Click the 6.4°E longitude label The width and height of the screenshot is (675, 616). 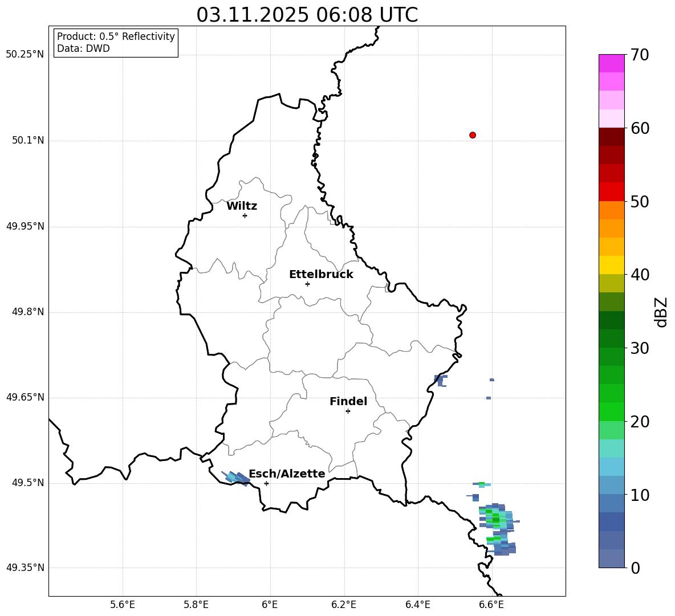[417, 605]
